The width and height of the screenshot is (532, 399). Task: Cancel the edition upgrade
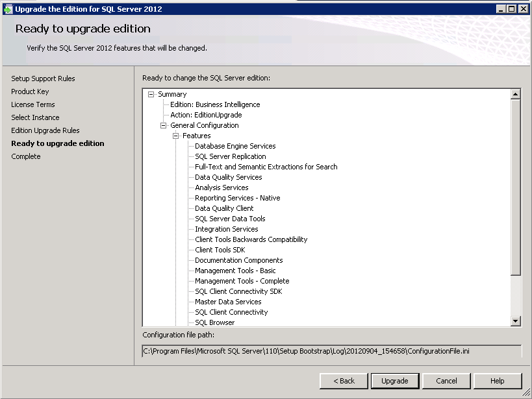point(446,381)
